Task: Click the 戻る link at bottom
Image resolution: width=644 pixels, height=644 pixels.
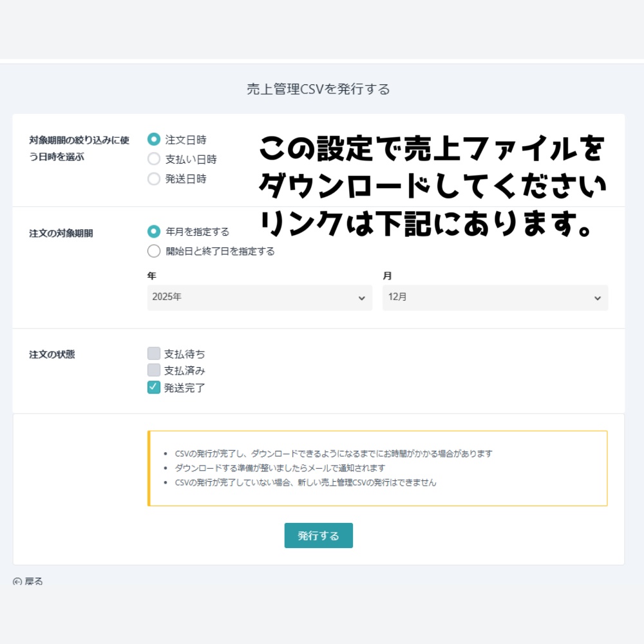Action: coord(34,581)
